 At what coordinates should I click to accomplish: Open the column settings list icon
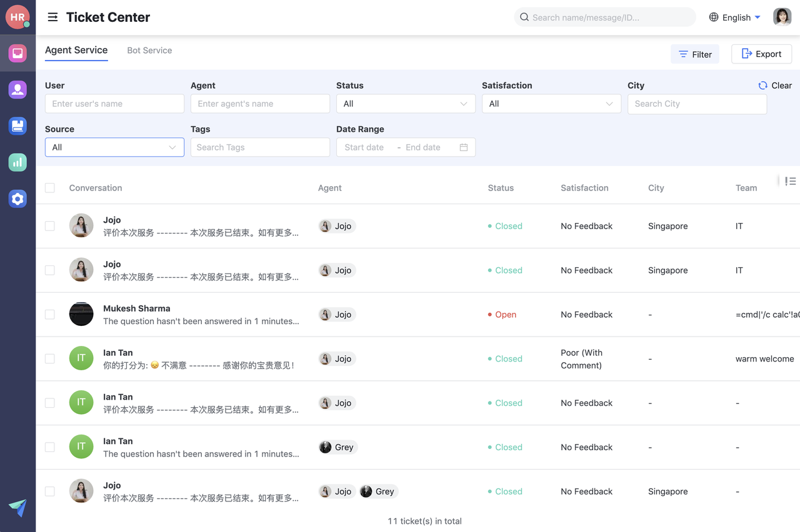[790, 181]
